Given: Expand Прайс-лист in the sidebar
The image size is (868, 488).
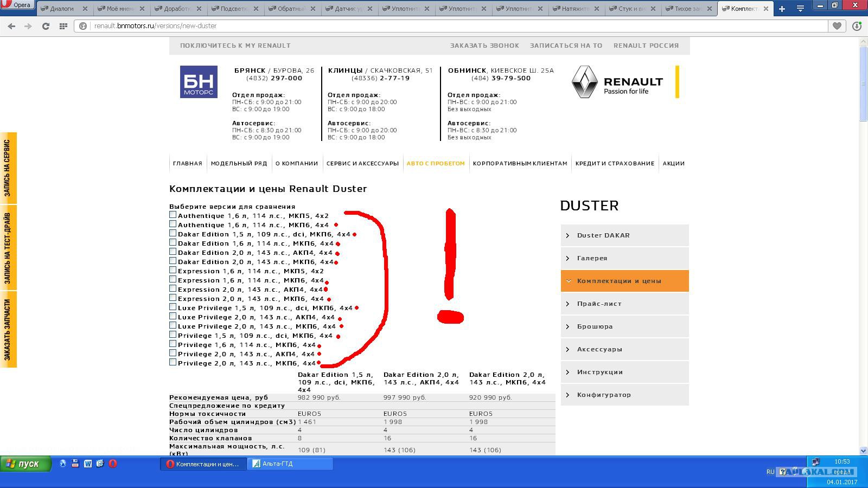Looking at the screenshot, I should click(624, 304).
